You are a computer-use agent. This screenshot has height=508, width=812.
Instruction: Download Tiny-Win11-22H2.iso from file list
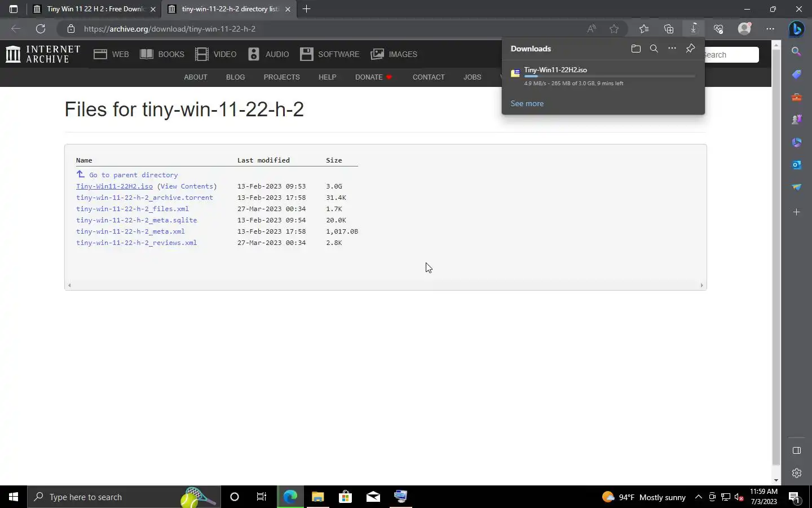click(114, 186)
